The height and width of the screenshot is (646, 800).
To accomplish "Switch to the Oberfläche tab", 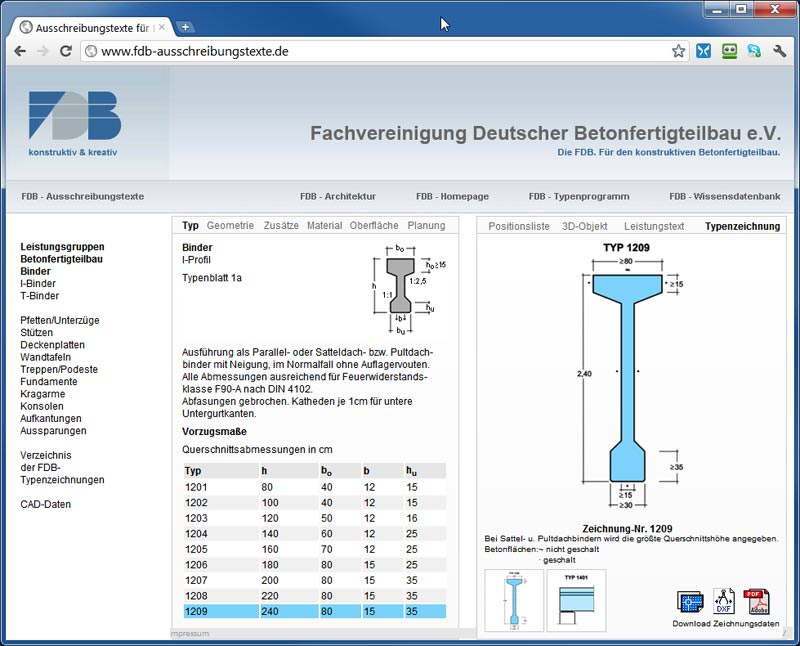I will point(374,226).
